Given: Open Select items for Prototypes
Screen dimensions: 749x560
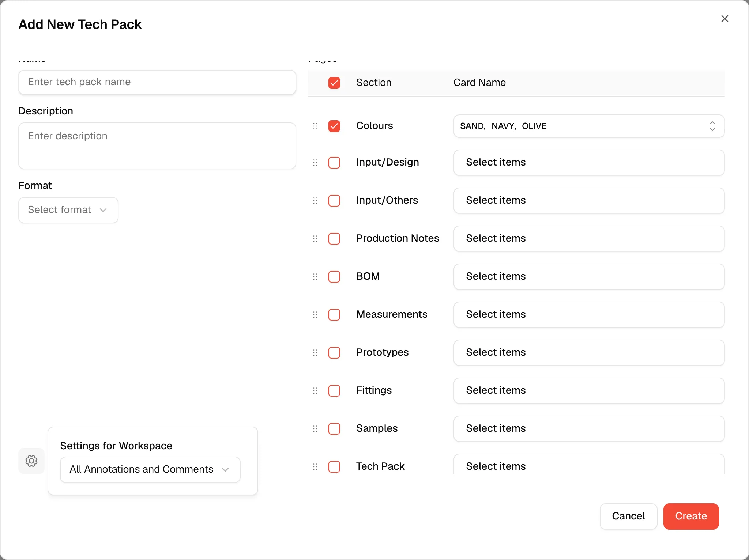Looking at the screenshot, I should tap(589, 353).
